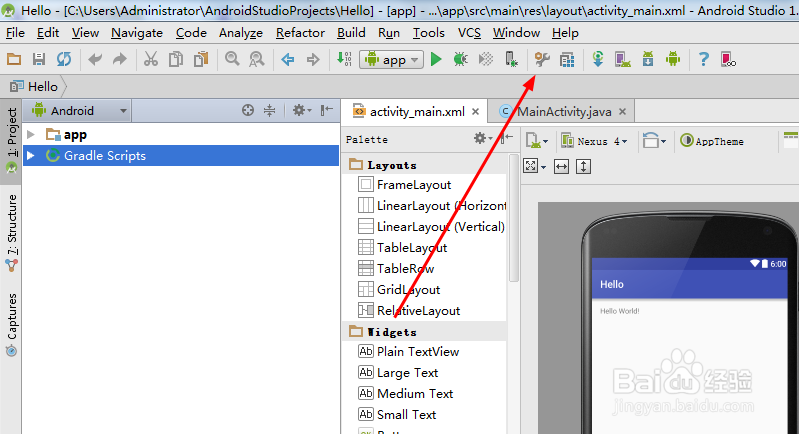Start debugging with the bug icon

click(461, 60)
